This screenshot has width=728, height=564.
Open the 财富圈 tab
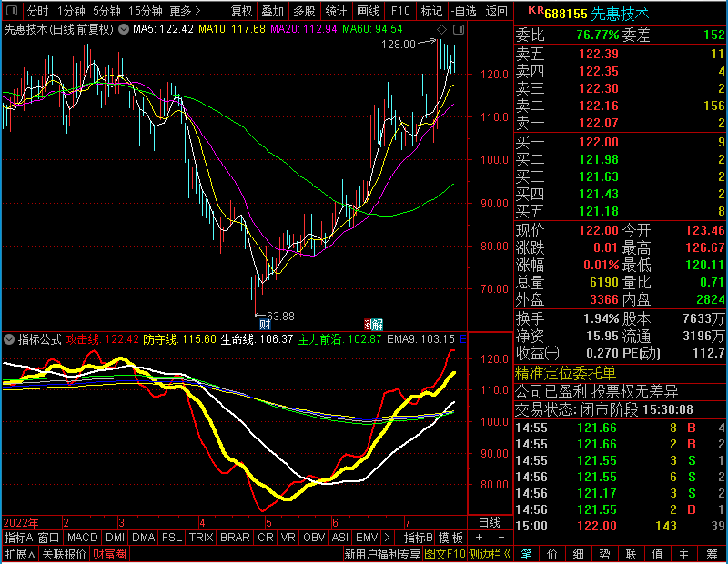coord(109,554)
